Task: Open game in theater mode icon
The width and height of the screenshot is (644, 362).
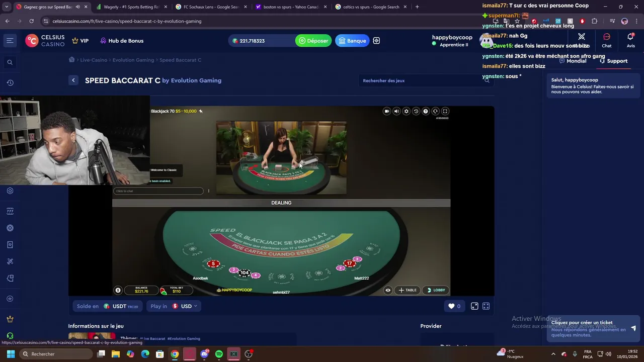Action: point(474,306)
